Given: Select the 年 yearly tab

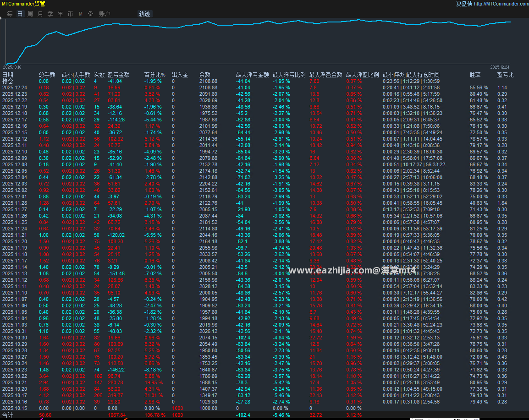Looking at the screenshot, I should coord(61,14).
